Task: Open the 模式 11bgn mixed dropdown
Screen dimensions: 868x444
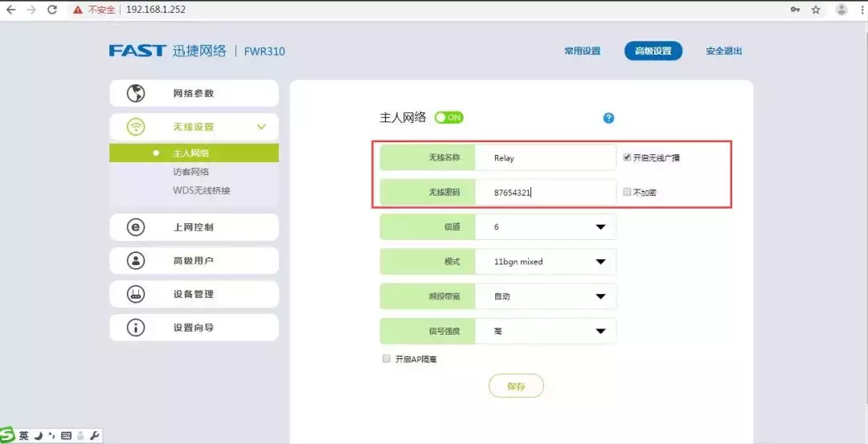Action: click(600, 262)
